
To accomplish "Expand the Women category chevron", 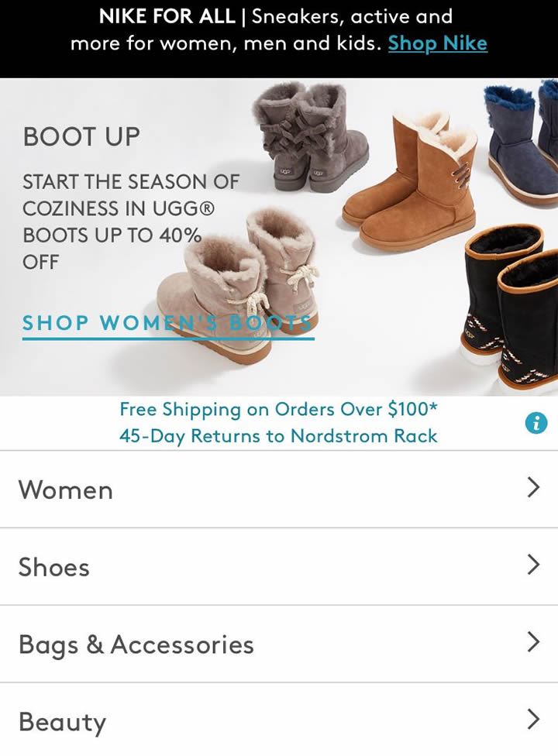I will (533, 487).
